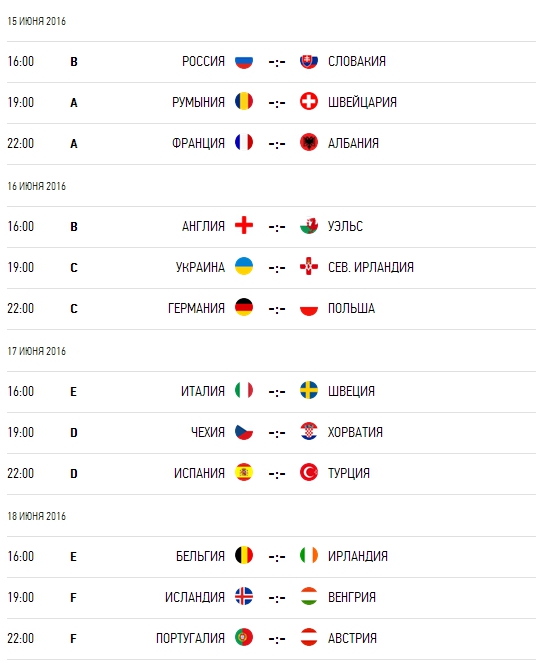The width and height of the screenshot is (536, 660).
Task: Click the England–Wales match score placeholder
Action: point(277,227)
